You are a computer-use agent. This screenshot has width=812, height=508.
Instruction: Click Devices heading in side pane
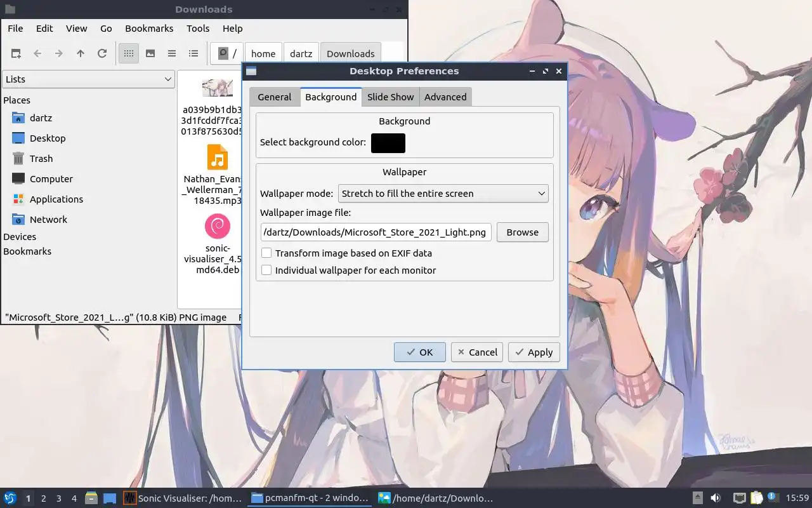click(x=20, y=237)
